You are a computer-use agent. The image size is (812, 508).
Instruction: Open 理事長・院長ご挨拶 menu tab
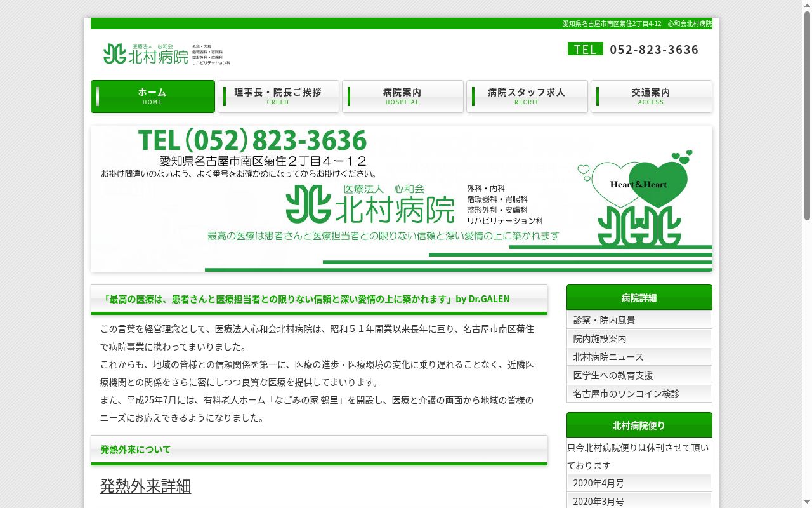[x=278, y=97]
